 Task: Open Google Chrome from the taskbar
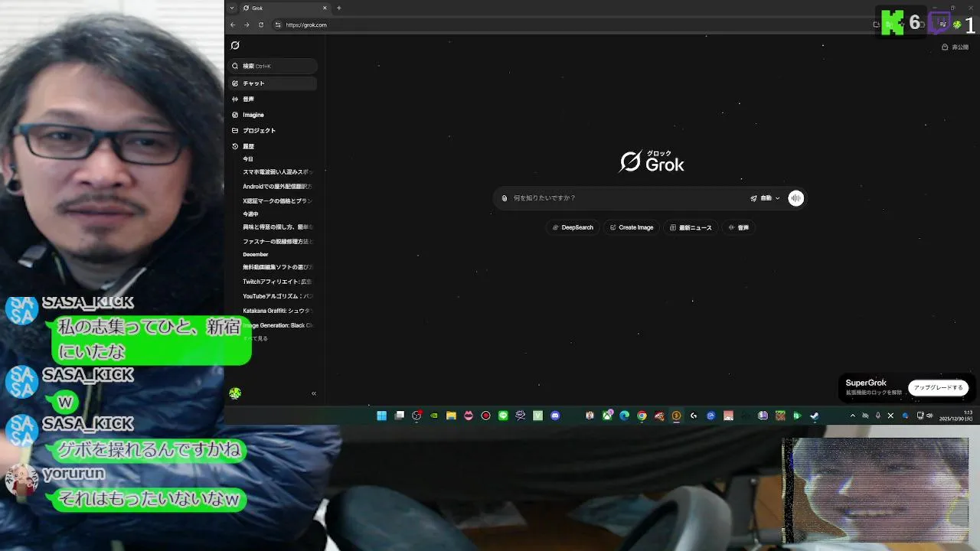642,416
